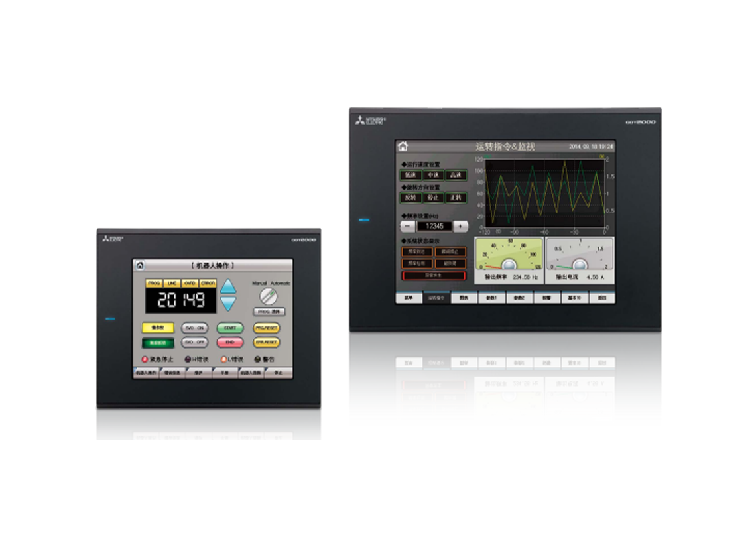Click the frequency plus button
The height and width of the screenshot is (547, 756).
click(x=461, y=226)
